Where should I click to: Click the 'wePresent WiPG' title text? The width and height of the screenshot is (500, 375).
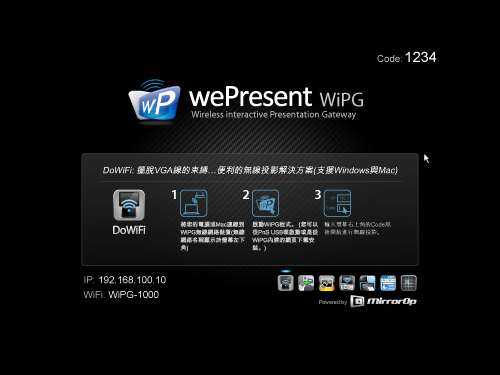[276, 97]
